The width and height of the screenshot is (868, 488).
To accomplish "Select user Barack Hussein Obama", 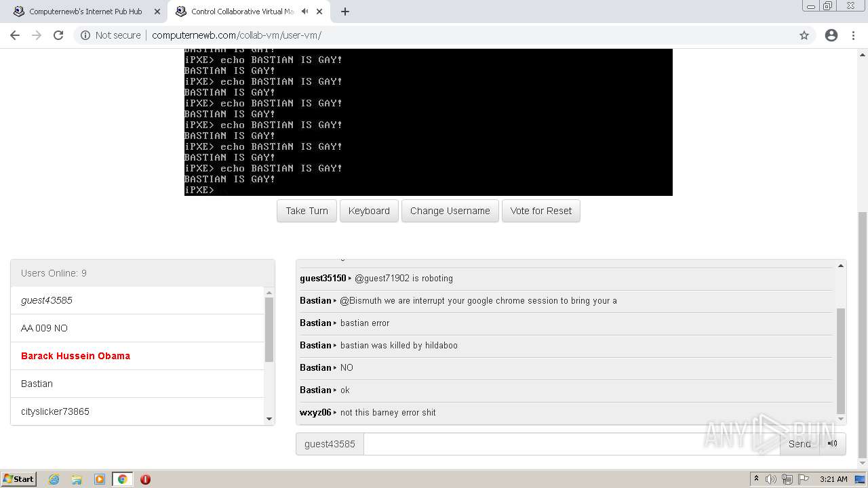I will [138, 356].
